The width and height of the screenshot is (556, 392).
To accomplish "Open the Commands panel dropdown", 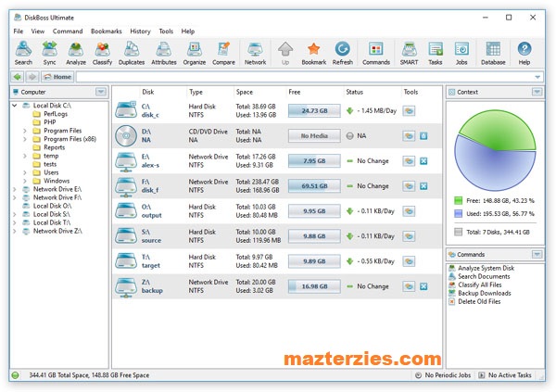I will click(537, 254).
